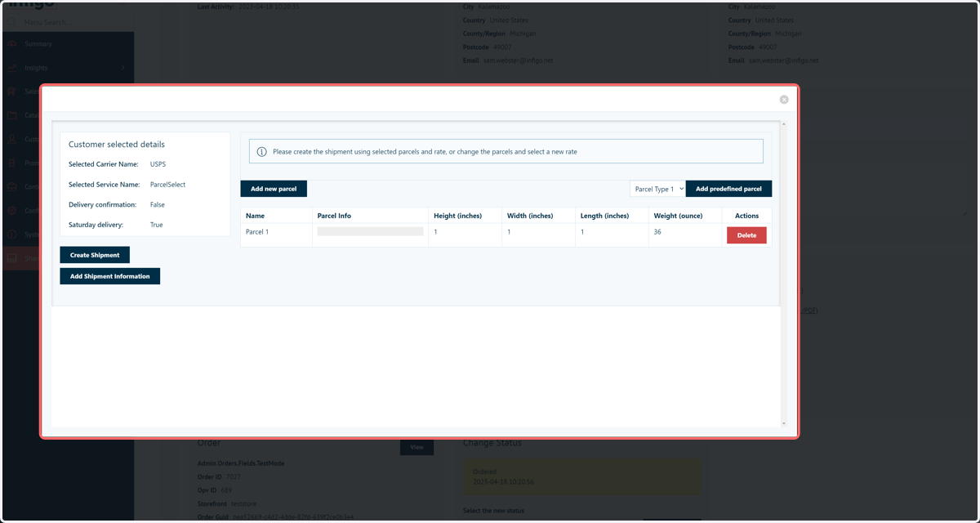Click the Create Shipment button
The image size is (980, 523).
click(95, 255)
